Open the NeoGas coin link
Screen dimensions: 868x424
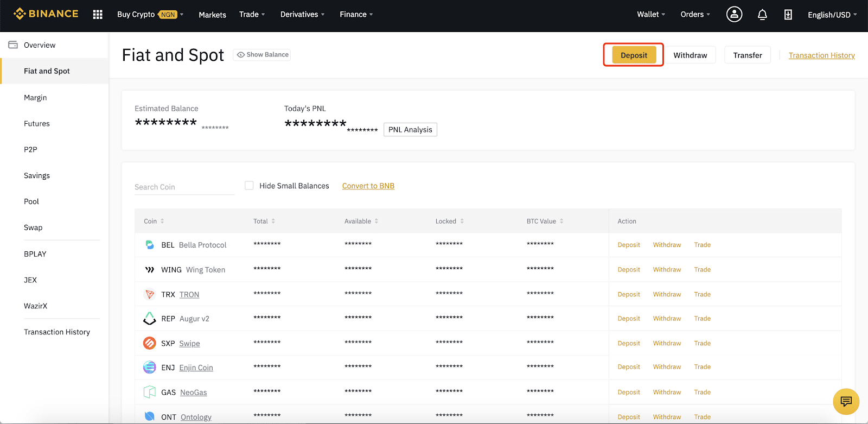point(194,392)
